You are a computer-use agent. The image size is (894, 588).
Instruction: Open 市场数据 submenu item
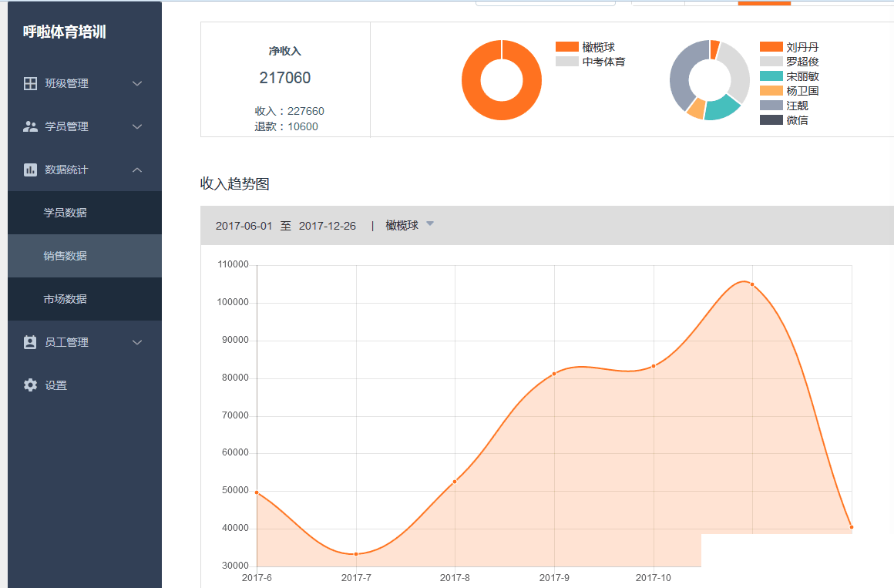tap(66, 299)
